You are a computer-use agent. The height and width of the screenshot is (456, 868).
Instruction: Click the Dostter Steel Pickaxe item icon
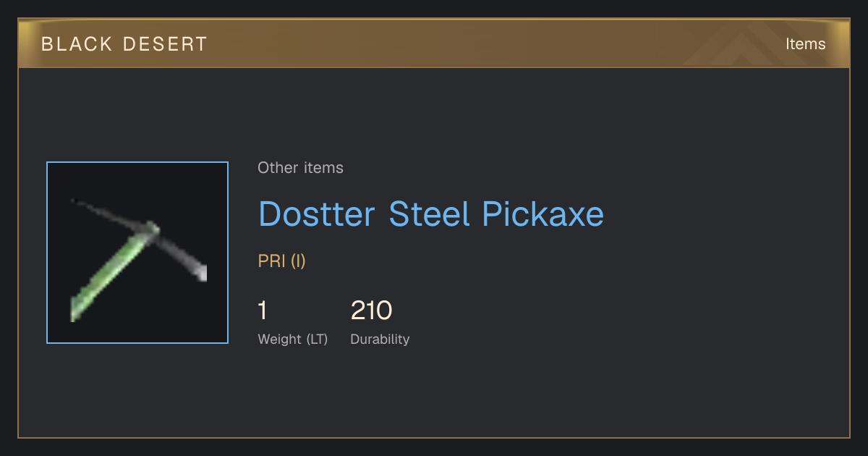(137, 253)
